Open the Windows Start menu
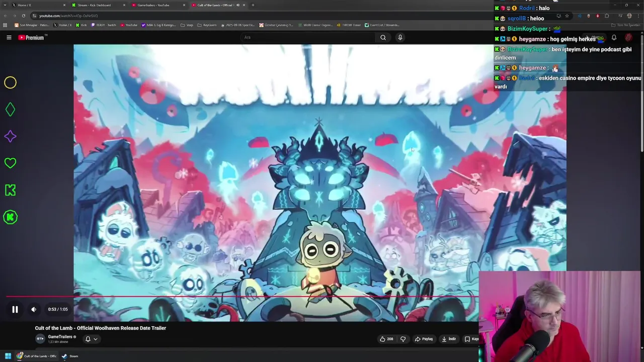 [8, 356]
